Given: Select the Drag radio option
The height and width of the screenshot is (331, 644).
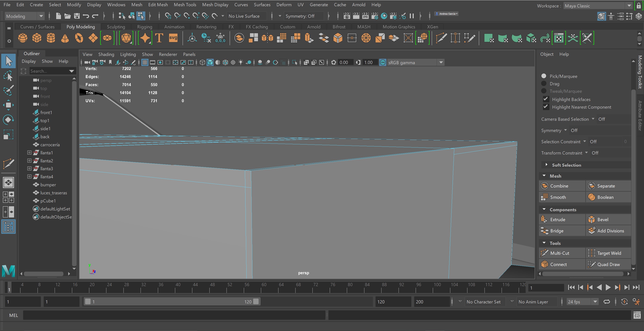Looking at the screenshot, I should tap(544, 84).
